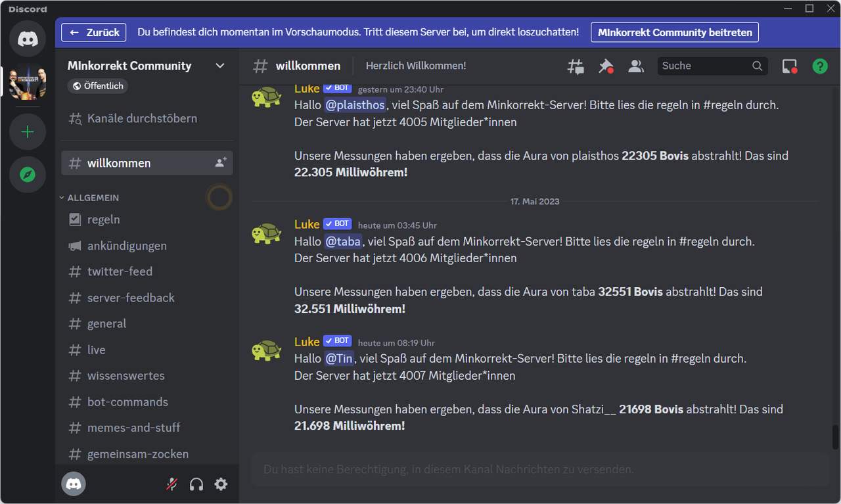The height and width of the screenshot is (504, 841).
Task: Click the text 32.551 Milliwöhrem!
Action: coord(350,308)
